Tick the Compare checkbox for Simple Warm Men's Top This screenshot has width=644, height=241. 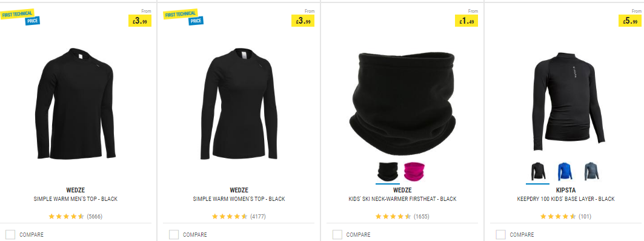tap(10, 235)
